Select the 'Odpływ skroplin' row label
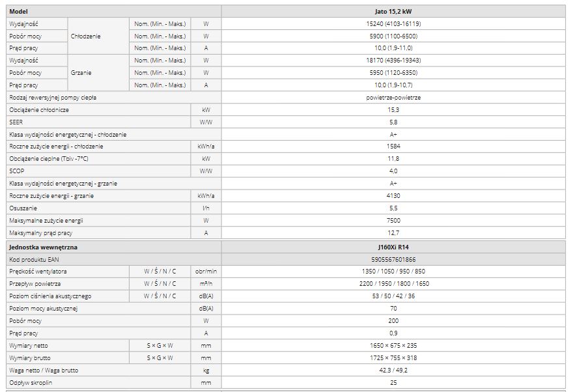This screenshot has width=571, height=392. [31, 382]
